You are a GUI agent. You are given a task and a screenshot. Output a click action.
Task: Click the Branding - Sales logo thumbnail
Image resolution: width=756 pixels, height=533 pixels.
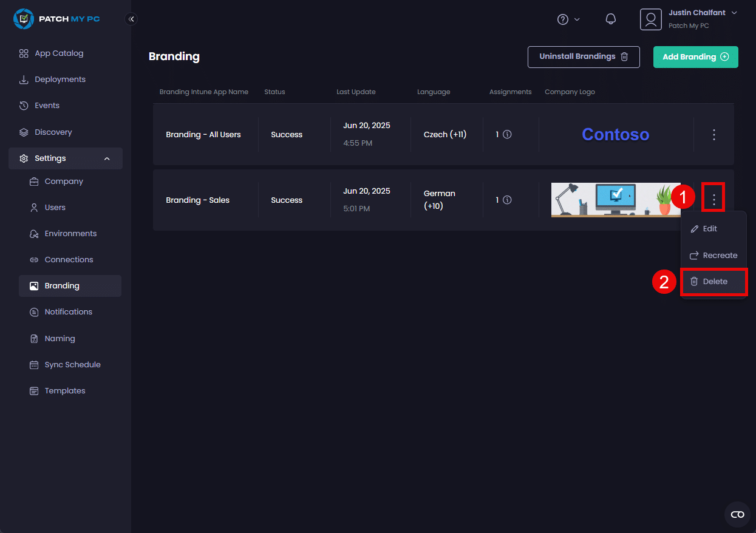point(616,200)
